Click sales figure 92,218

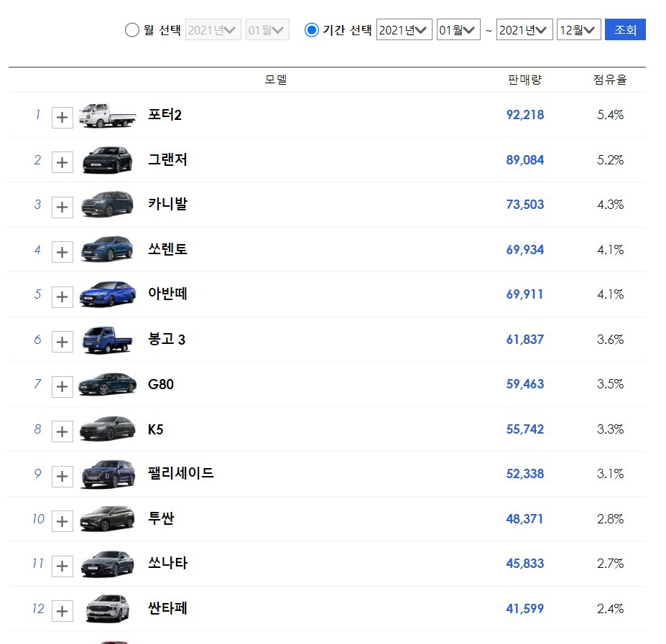point(525,115)
